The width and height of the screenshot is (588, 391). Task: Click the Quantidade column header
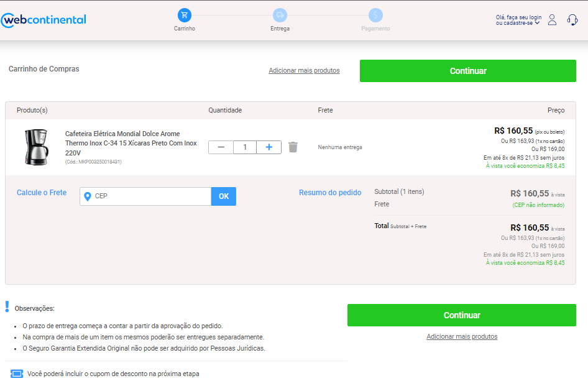click(x=225, y=110)
